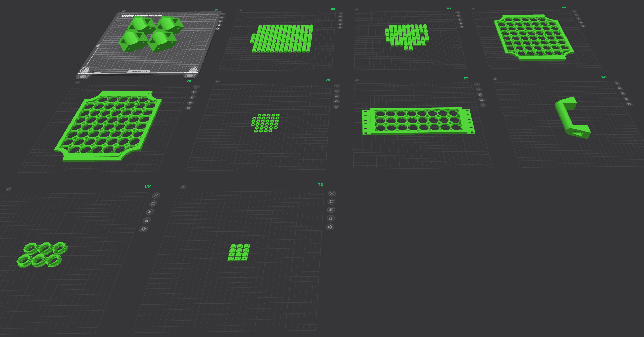The height and width of the screenshot is (337, 644).
Task: Click the plate number label 06
Action: [x=328, y=80]
